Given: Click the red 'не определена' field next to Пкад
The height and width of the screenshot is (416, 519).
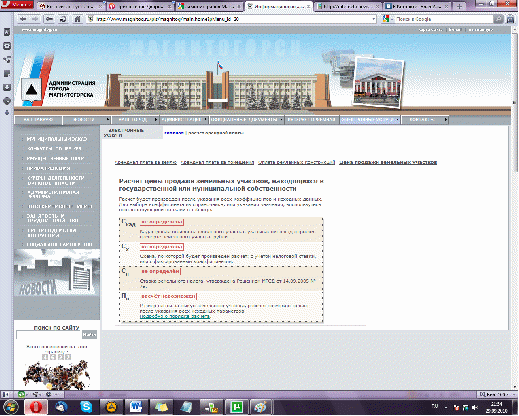Looking at the screenshot, I should (x=162, y=222).
